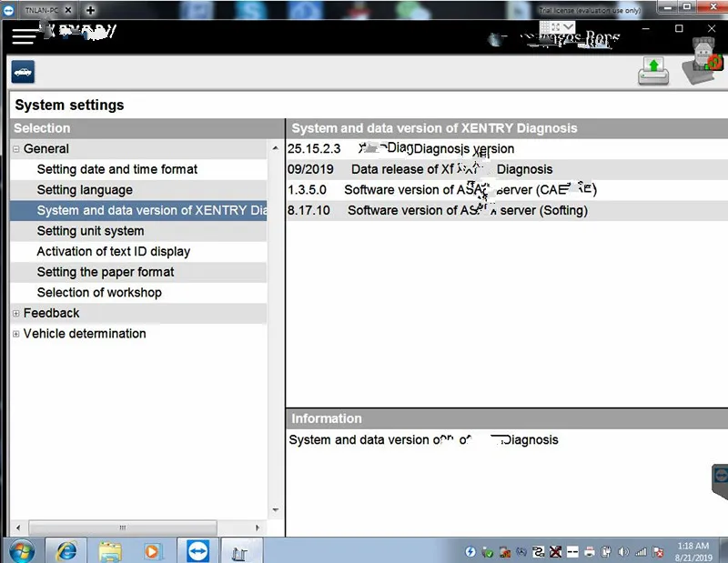Click the horizontal scrollbar right arrow
This screenshot has height=563, width=728.
258,528
